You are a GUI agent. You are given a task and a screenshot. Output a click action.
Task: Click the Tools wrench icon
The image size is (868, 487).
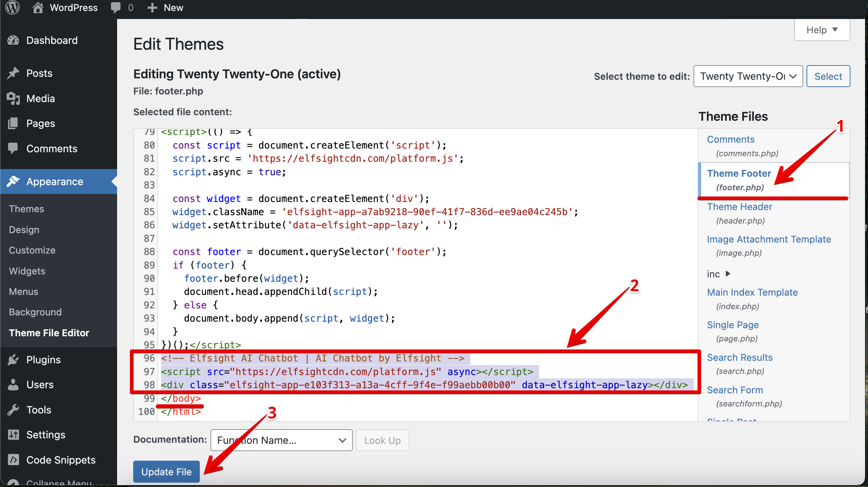pos(14,410)
